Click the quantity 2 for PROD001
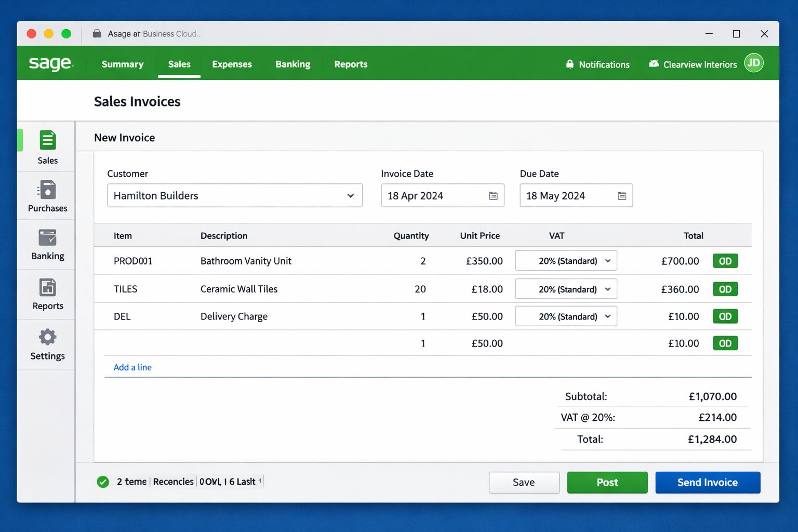 (423, 261)
